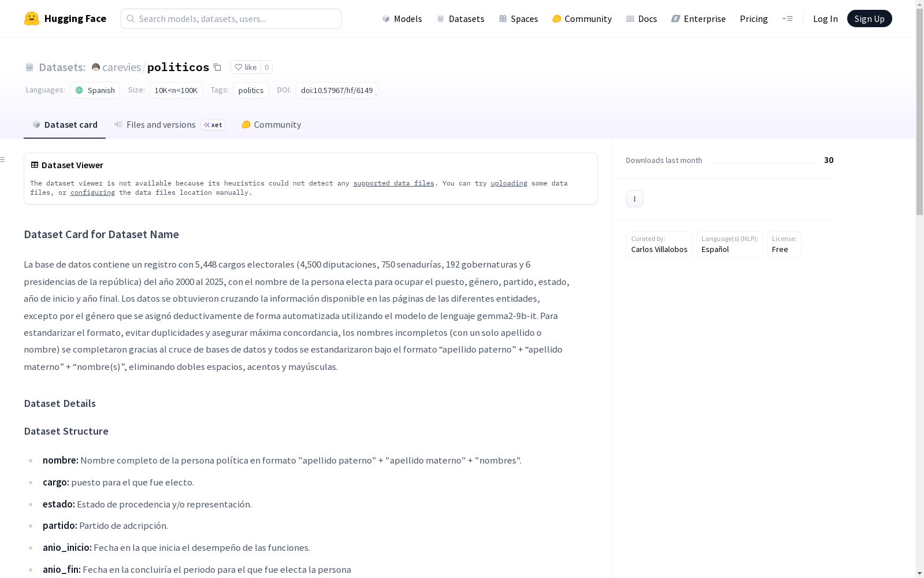Like the politicos dataset
924x578 pixels.
point(245,67)
